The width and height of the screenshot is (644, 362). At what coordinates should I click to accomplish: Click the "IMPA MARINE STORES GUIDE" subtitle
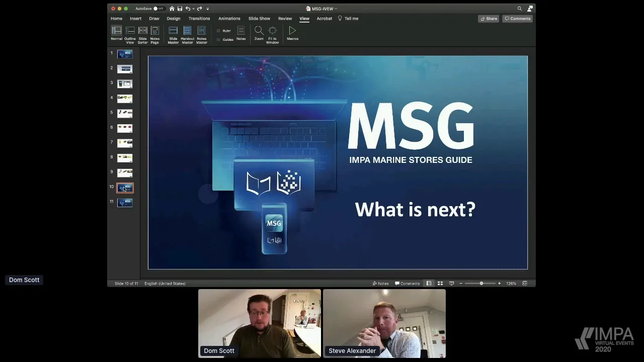pyautogui.click(x=411, y=160)
